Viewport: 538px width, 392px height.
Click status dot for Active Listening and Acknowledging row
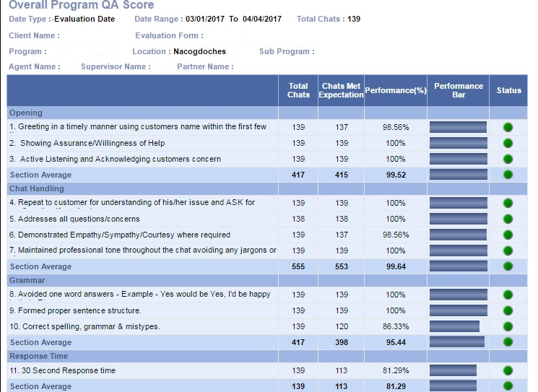coord(508,159)
